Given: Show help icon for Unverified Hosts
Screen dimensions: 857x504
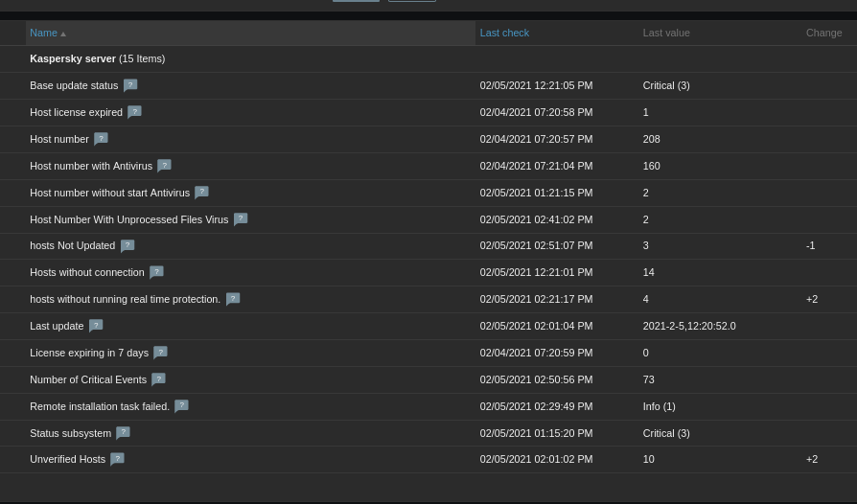Looking at the screenshot, I should (117, 459).
